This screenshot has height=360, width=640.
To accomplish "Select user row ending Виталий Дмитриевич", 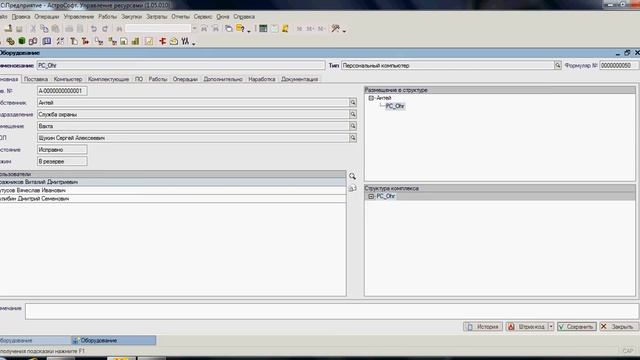I will coord(172,182).
